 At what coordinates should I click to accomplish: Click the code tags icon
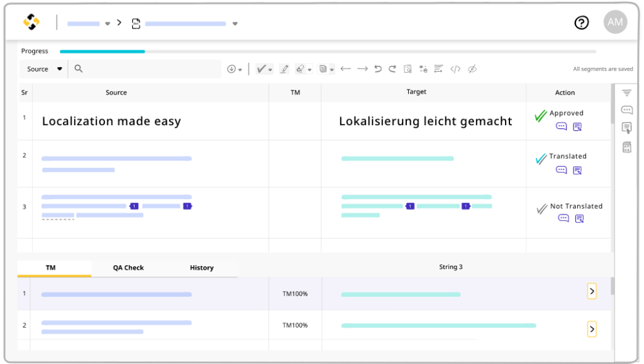pos(455,69)
